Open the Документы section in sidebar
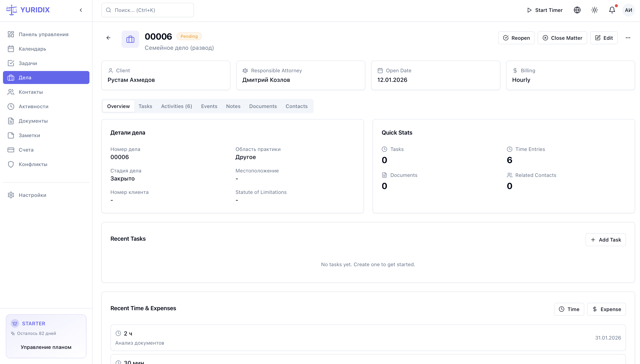Screen dimensions: 640x364 coord(33,121)
